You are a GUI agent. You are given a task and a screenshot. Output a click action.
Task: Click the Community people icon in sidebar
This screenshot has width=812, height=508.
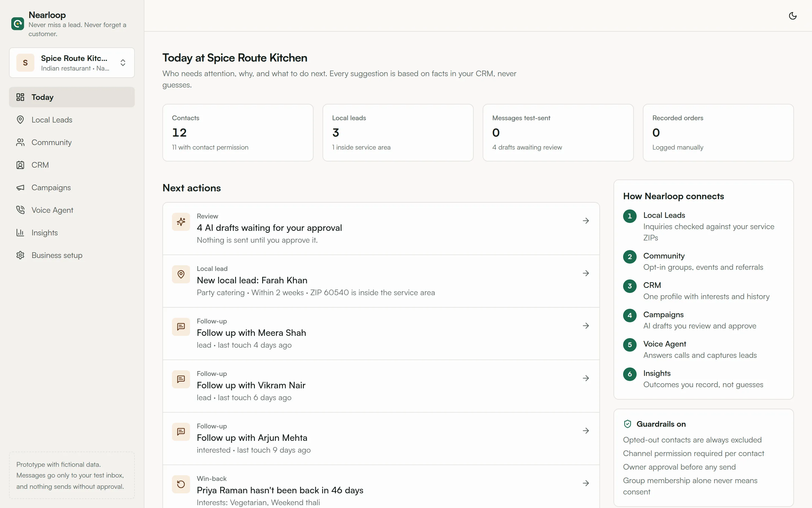coord(21,143)
